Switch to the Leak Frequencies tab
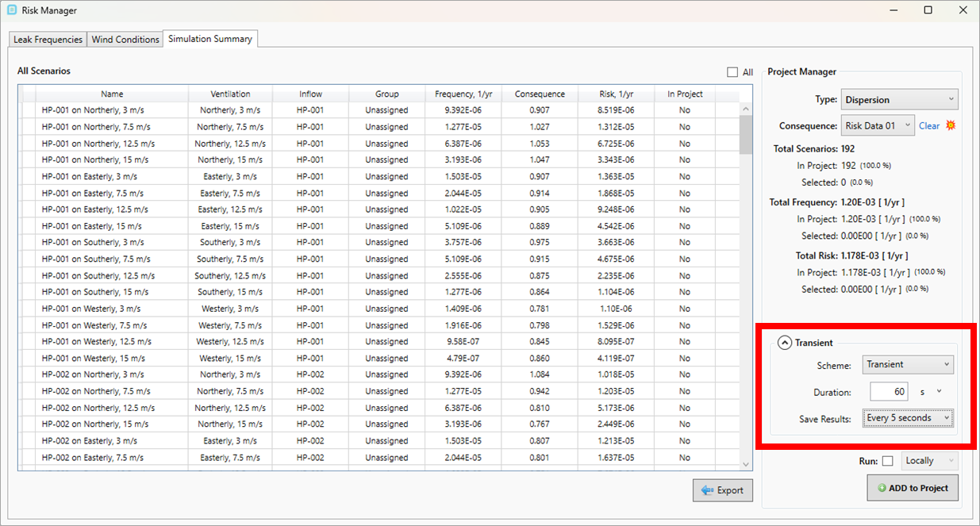 coord(48,40)
